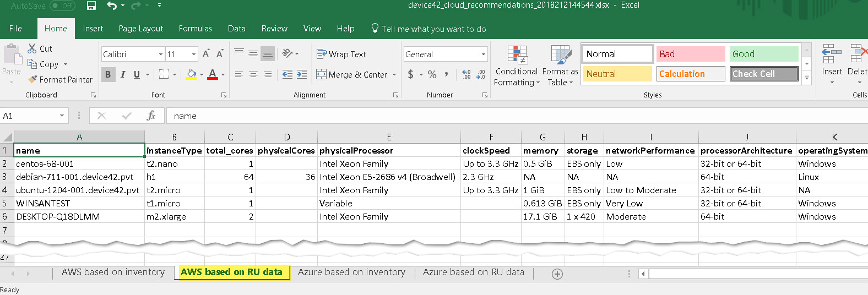
Task: Click the Decrease Font Size icon
Action: 220,53
